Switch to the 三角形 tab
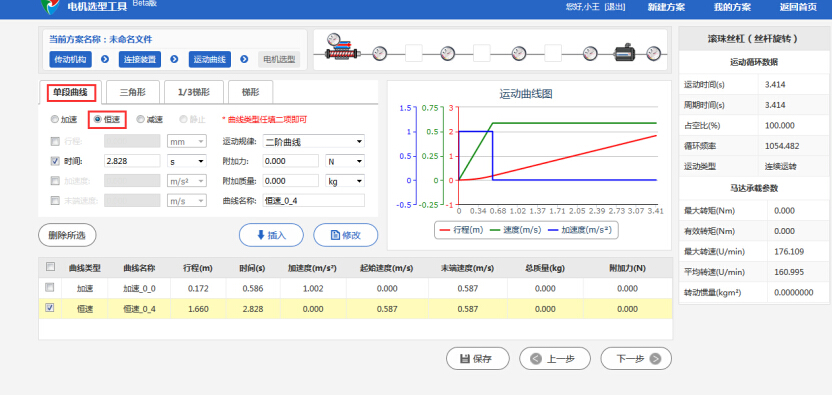Viewport: 832px width, 395px height. (133, 92)
